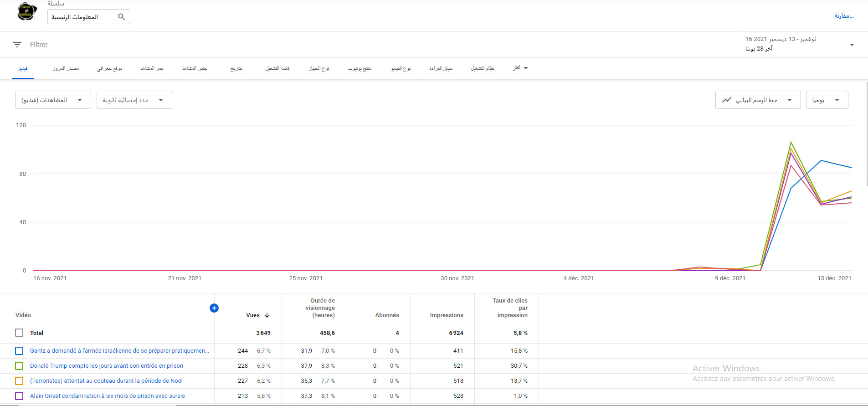The image size is (868, 406).
Task: Click the sort arrow next to Vues
Action: click(x=267, y=315)
